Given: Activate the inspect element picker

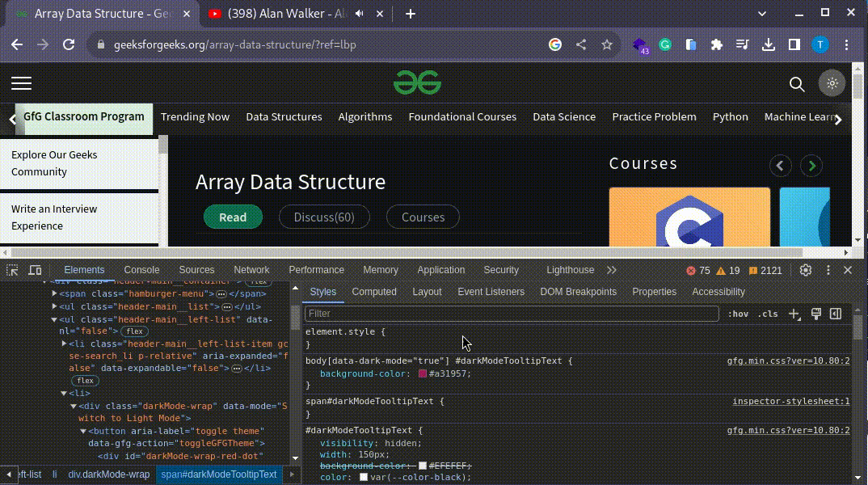Looking at the screenshot, I should tap(12, 270).
